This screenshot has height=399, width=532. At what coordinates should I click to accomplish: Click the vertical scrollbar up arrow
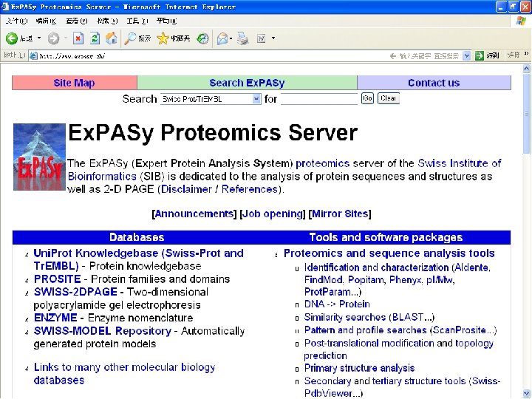pos(527,69)
